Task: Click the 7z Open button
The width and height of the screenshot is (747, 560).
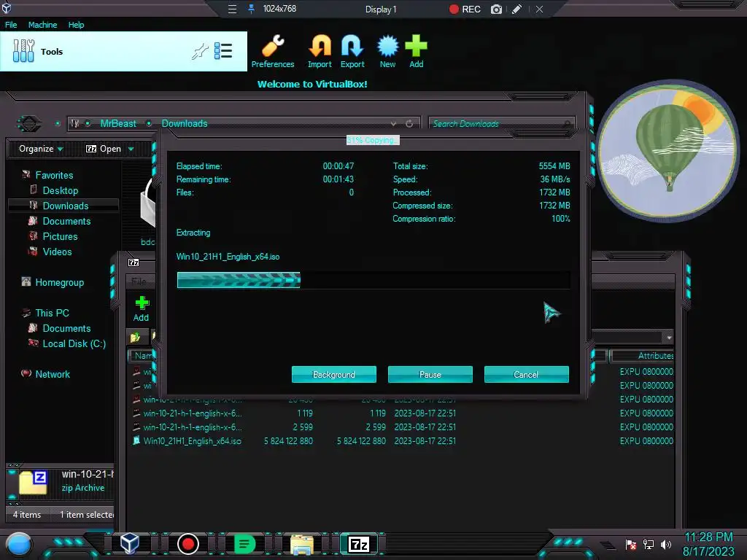Action: pos(104,149)
